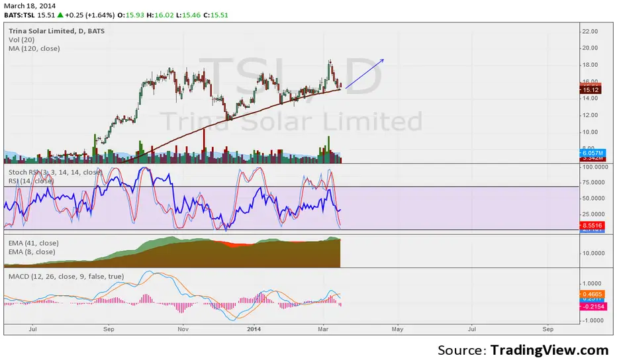
Task: Click the 14.00 price axis value
Action: (x=590, y=99)
